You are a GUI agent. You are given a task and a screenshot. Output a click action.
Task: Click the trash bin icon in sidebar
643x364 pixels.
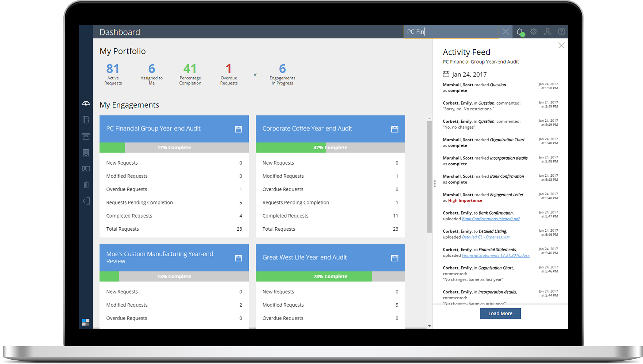coord(86,185)
